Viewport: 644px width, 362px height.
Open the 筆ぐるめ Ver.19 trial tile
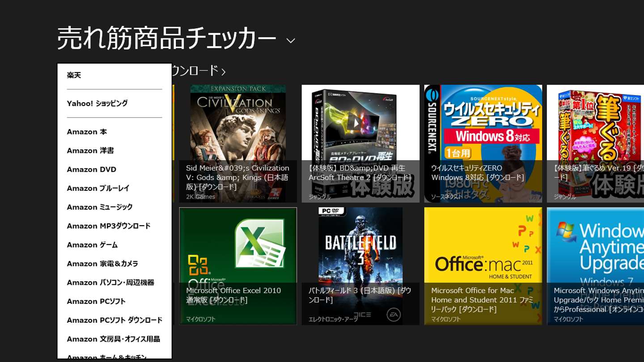595,143
